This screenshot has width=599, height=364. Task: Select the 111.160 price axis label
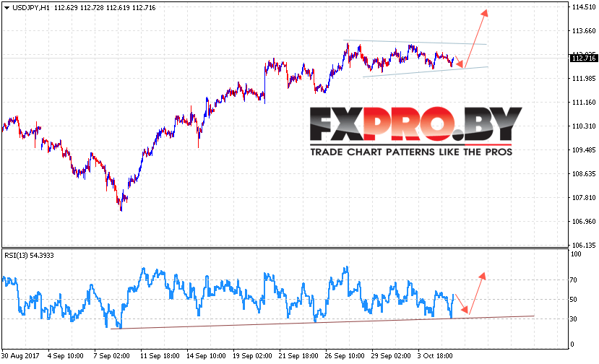(x=583, y=103)
